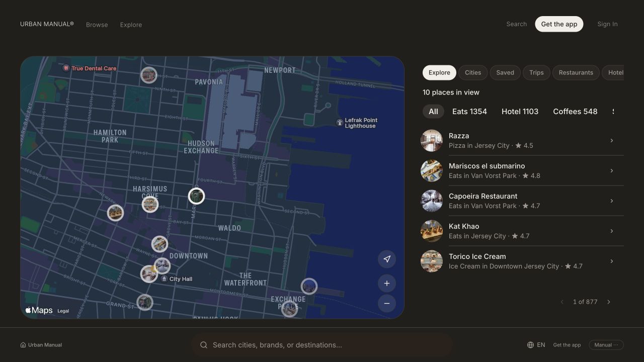Go to next results page arrow
The image size is (644, 362).
pyautogui.click(x=609, y=302)
